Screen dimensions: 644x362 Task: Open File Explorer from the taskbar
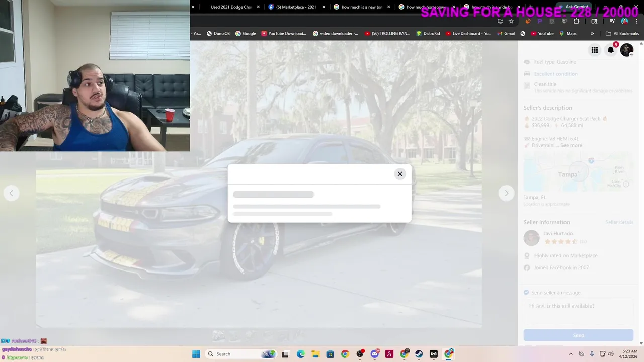point(315,354)
